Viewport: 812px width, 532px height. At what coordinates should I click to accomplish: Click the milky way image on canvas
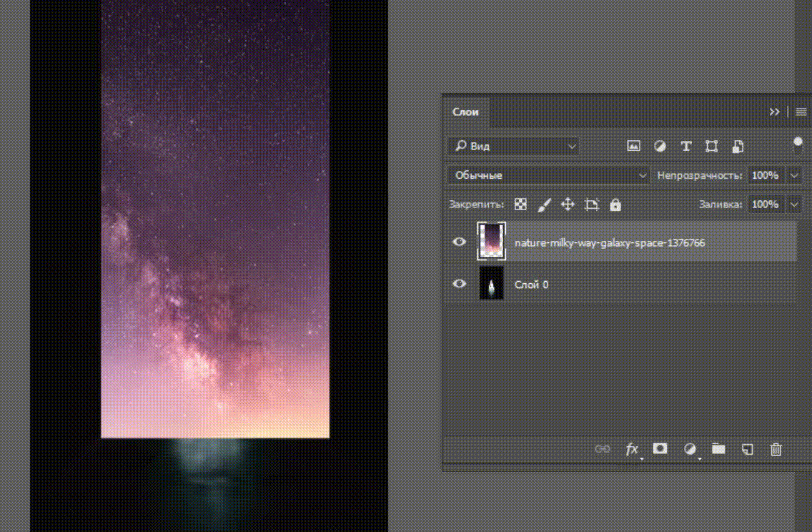(215, 219)
